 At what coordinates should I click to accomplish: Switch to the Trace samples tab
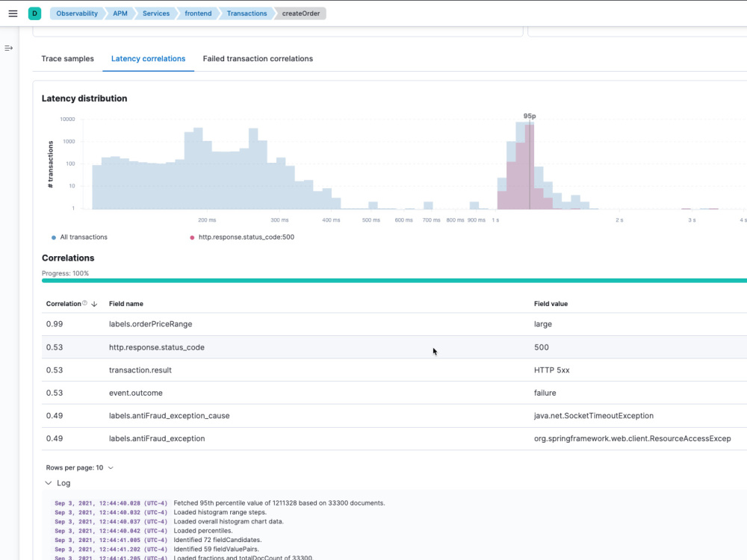click(68, 58)
